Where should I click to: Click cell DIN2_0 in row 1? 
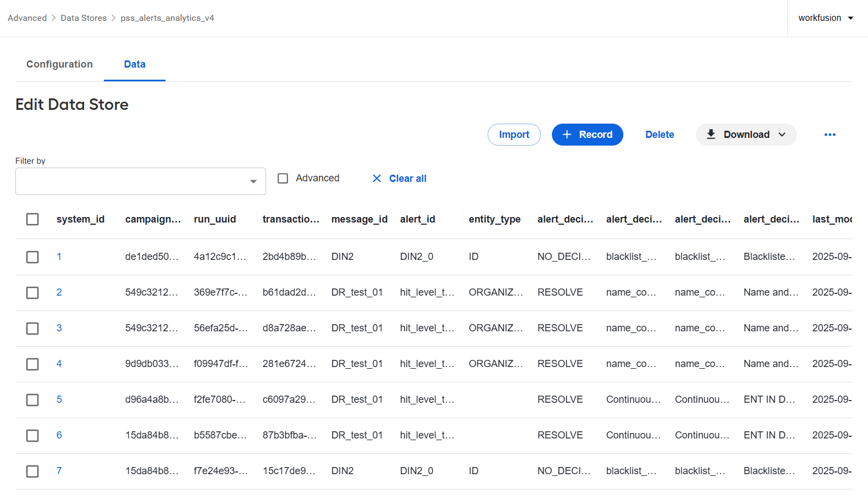coord(417,257)
